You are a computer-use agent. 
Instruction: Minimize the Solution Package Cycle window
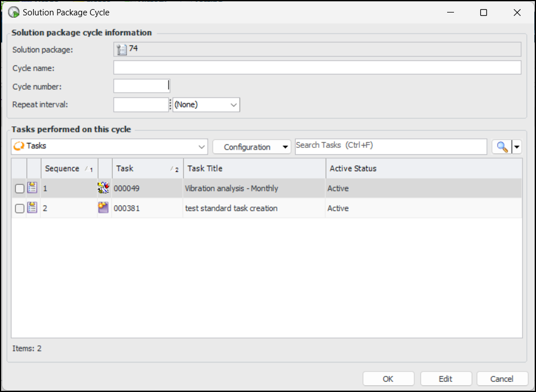click(x=451, y=13)
